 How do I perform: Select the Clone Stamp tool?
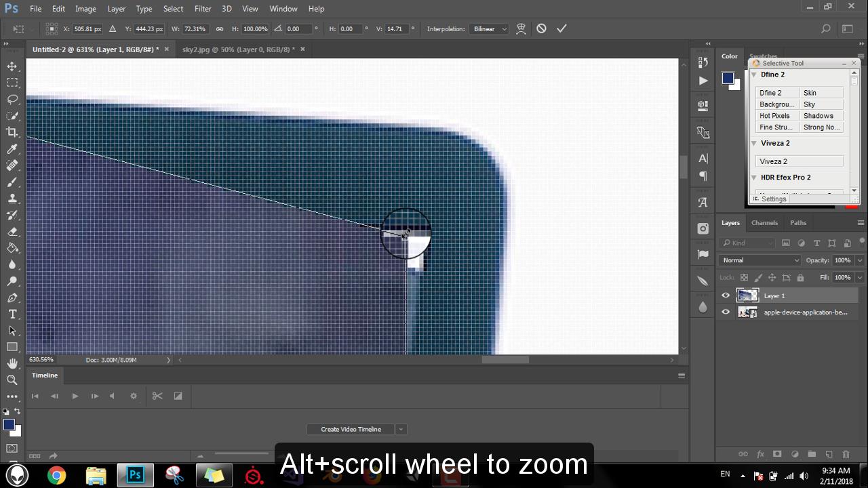(12, 199)
